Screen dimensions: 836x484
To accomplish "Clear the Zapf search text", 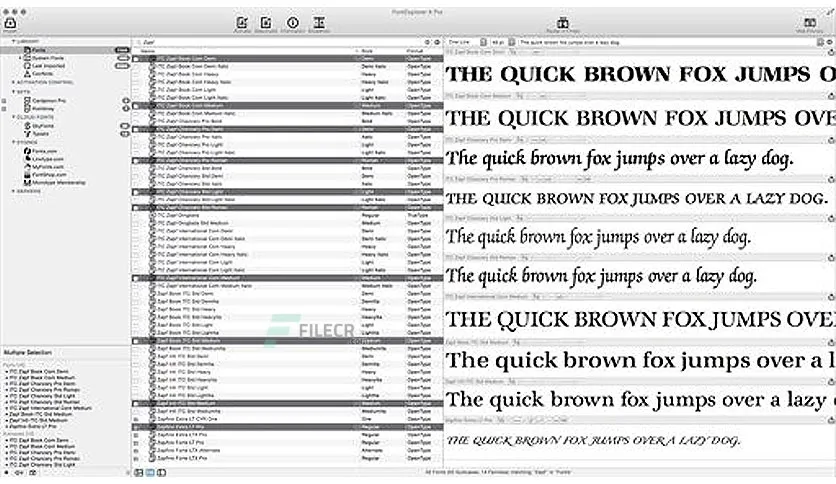I will click(x=427, y=42).
